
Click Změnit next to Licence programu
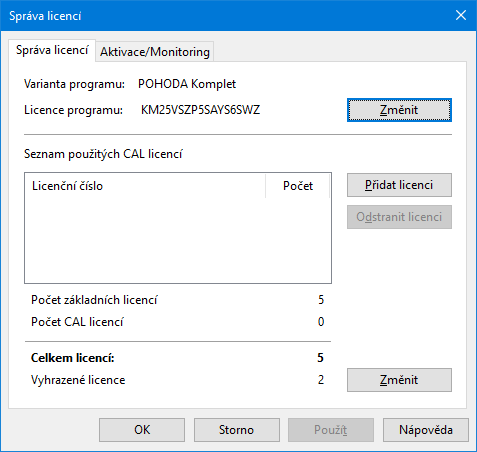[x=399, y=110]
